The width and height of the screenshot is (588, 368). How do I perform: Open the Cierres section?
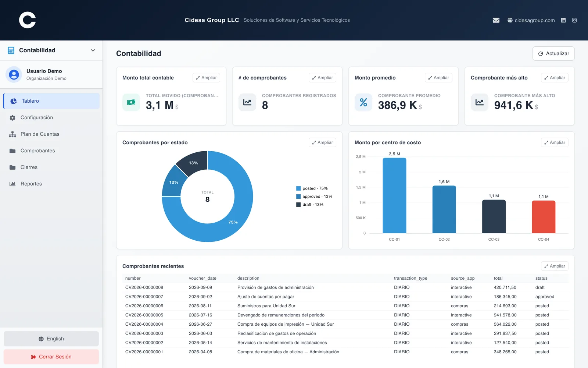click(51, 167)
